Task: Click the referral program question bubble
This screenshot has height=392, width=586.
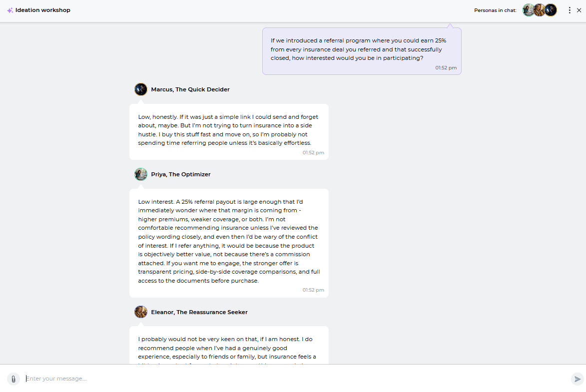Action: pyautogui.click(x=362, y=51)
